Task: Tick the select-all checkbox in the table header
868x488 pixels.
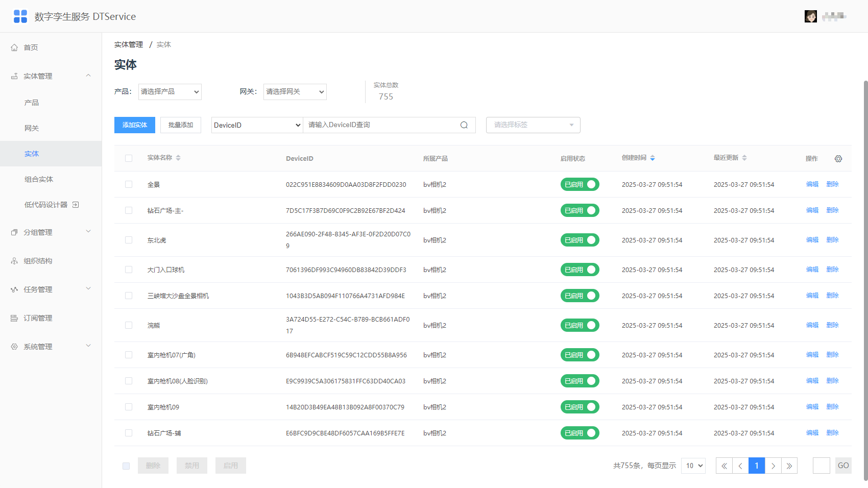Action: tap(129, 158)
